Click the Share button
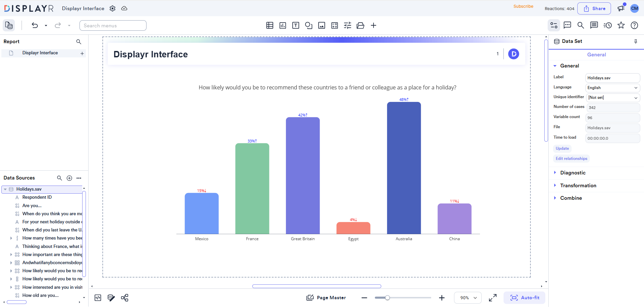This screenshot has height=307, width=644. (594, 8)
